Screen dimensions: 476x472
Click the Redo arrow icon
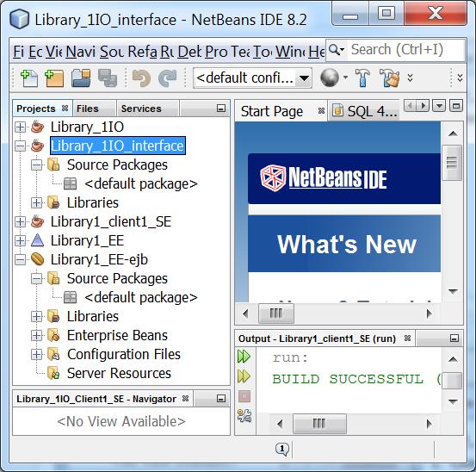coord(167,78)
